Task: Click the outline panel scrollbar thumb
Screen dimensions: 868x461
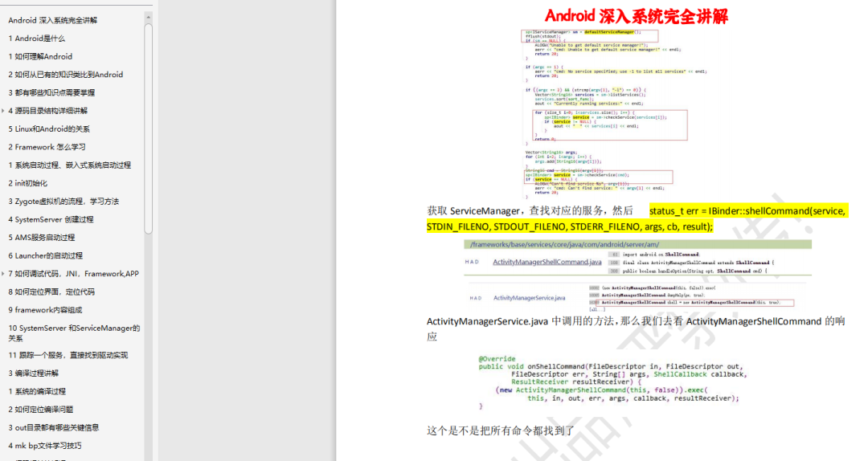Action: (149, 129)
